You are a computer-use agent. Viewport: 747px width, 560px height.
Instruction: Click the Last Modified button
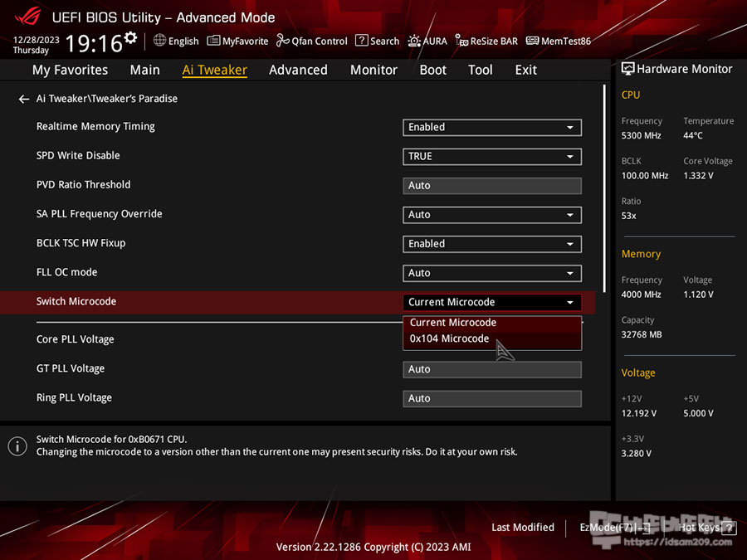coord(523,527)
